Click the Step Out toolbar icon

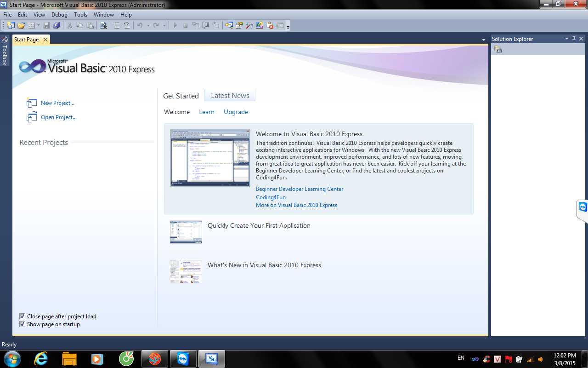coord(215,25)
